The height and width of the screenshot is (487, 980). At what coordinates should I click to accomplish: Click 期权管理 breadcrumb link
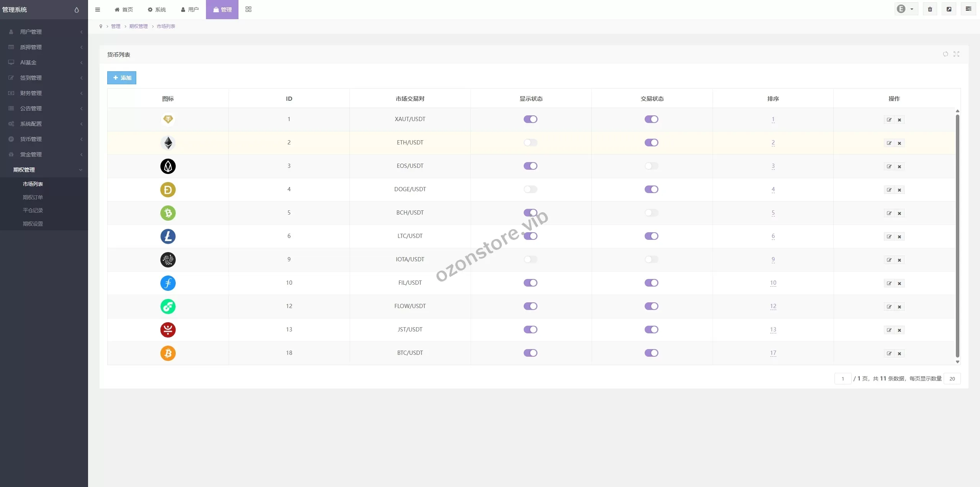(x=138, y=26)
